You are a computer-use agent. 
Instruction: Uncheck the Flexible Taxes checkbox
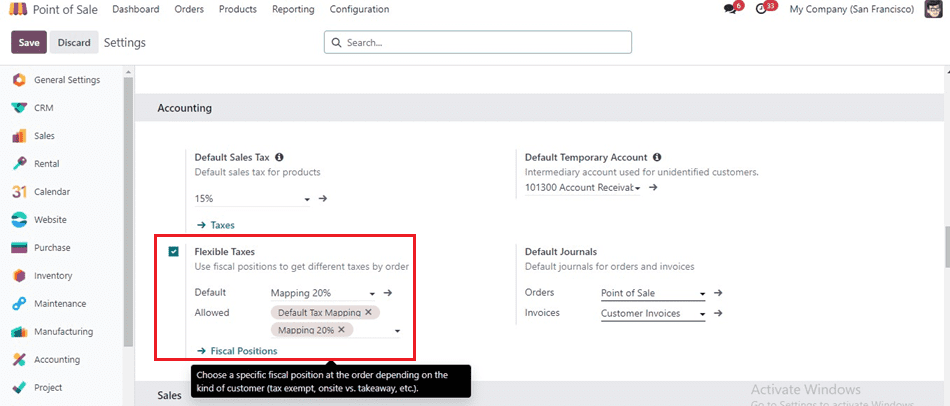point(174,252)
